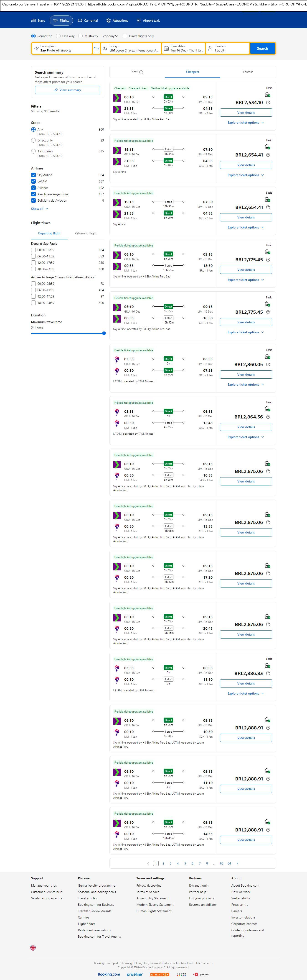Click the swap origin and destination arrows icon
The image size is (307, 980).
click(96, 48)
